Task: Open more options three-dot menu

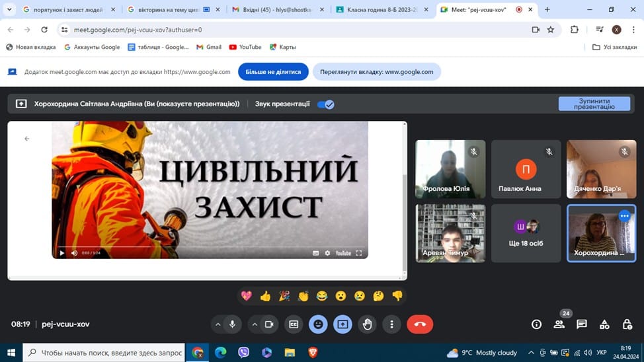Action: [392, 324]
